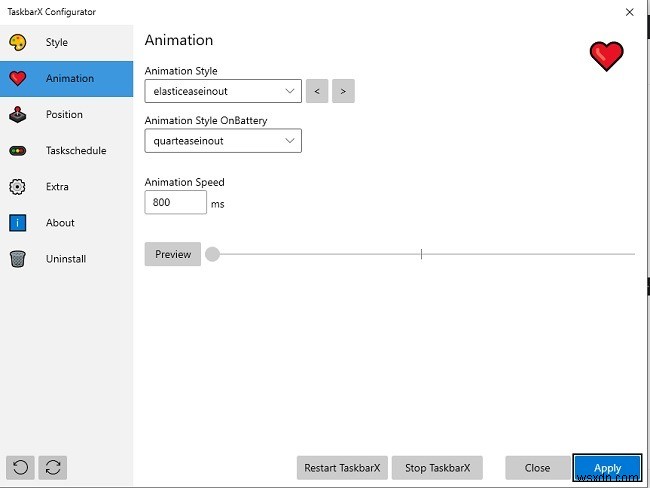Click the animation preview slider handle
The width and height of the screenshot is (650, 488).
[212, 254]
